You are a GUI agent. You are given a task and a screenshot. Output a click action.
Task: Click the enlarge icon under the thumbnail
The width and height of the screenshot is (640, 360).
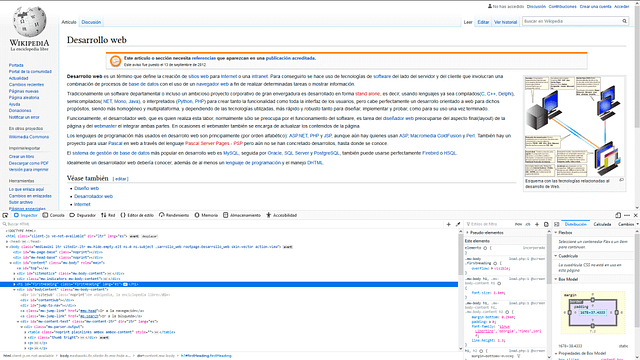pyautogui.click(x=621, y=180)
